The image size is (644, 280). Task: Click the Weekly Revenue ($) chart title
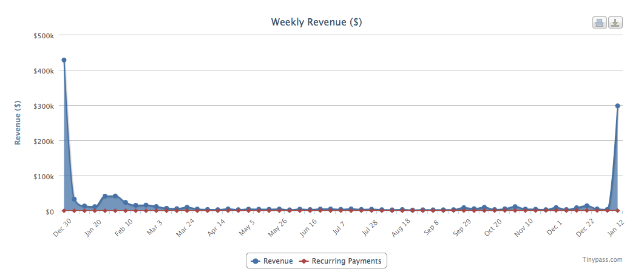pos(316,22)
